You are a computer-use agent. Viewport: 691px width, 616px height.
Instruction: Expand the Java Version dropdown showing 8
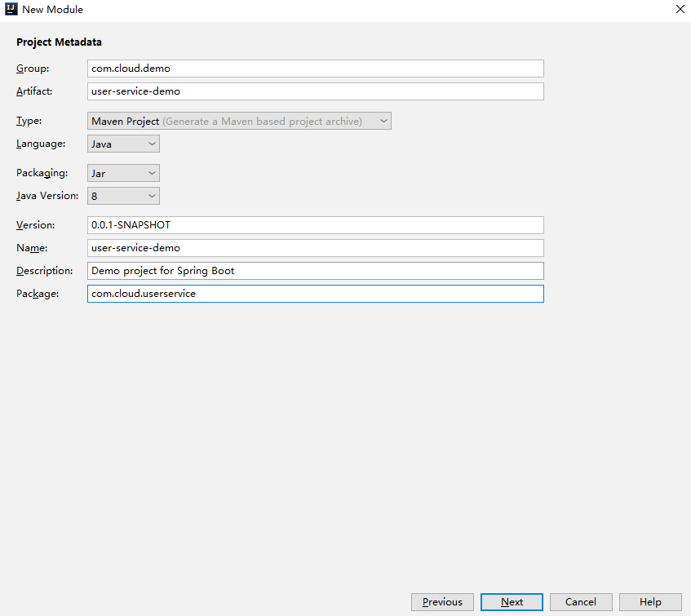[124, 196]
